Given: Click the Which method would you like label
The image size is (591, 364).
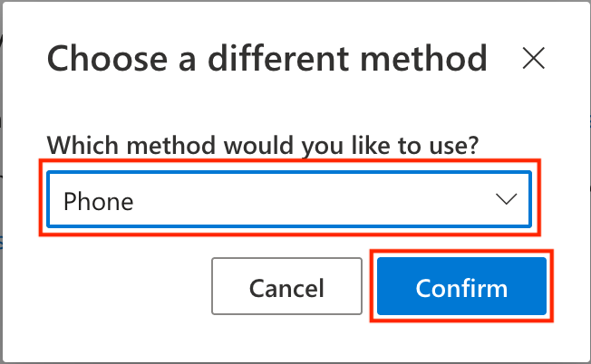Looking at the screenshot, I should (263, 146).
